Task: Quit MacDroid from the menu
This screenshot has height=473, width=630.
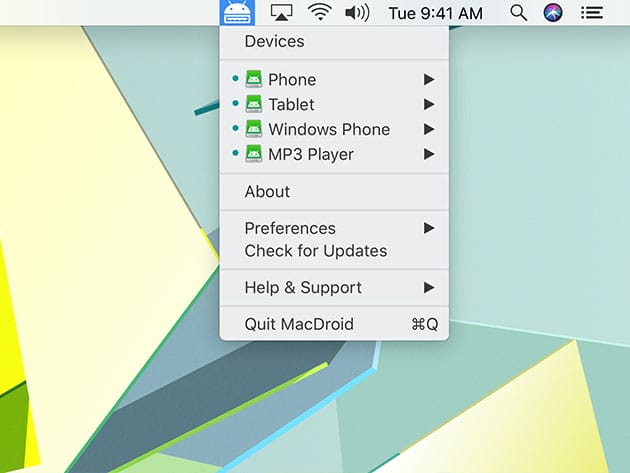Action: [299, 324]
